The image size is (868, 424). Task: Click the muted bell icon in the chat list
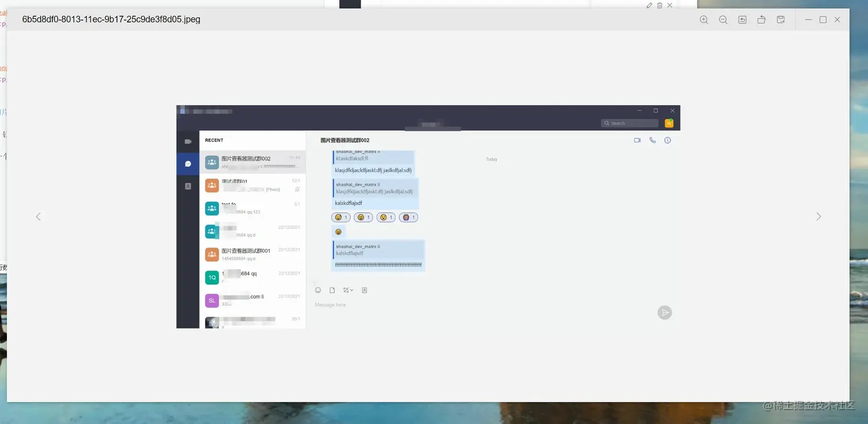pyautogui.click(x=297, y=190)
